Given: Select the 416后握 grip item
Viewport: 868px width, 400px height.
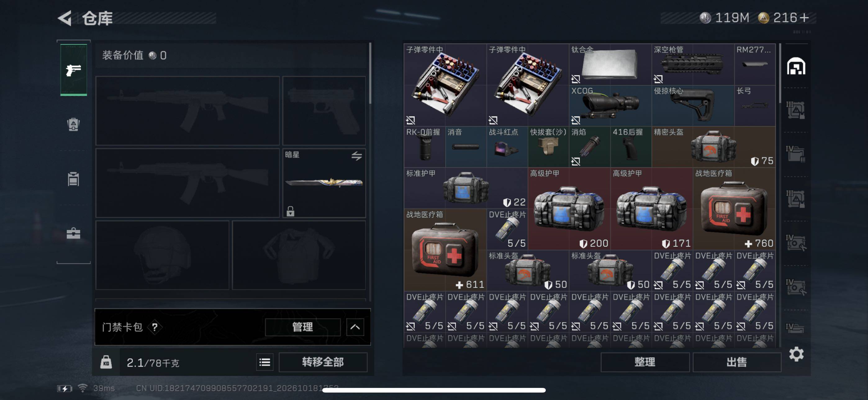Looking at the screenshot, I should coord(631,147).
